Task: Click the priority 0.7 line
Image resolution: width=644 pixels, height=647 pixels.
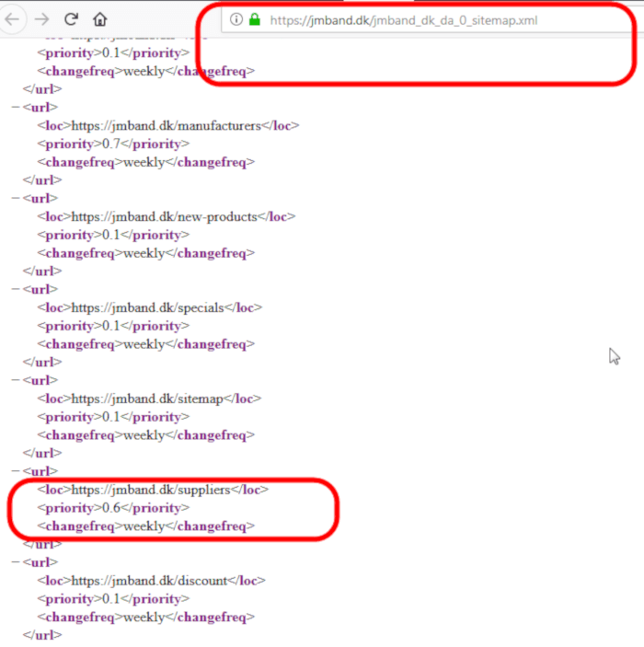Action: point(113,144)
